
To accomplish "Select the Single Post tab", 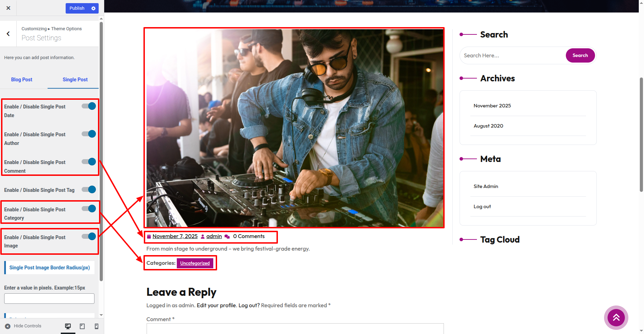I will click(75, 80).
